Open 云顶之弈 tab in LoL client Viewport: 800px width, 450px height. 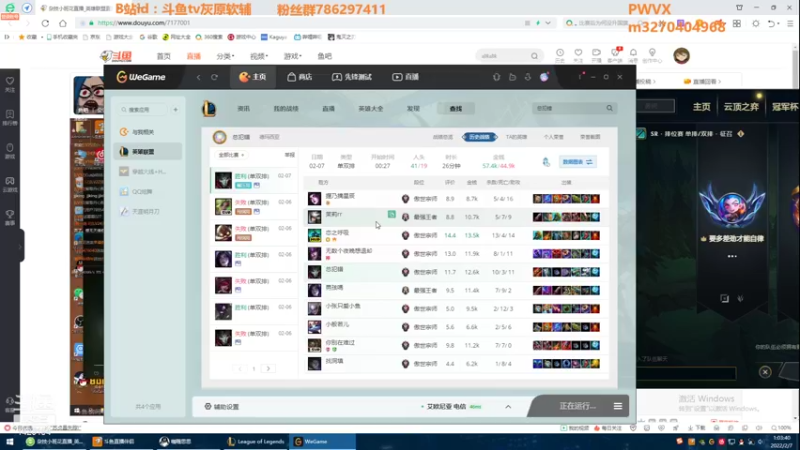click(741, 107)
